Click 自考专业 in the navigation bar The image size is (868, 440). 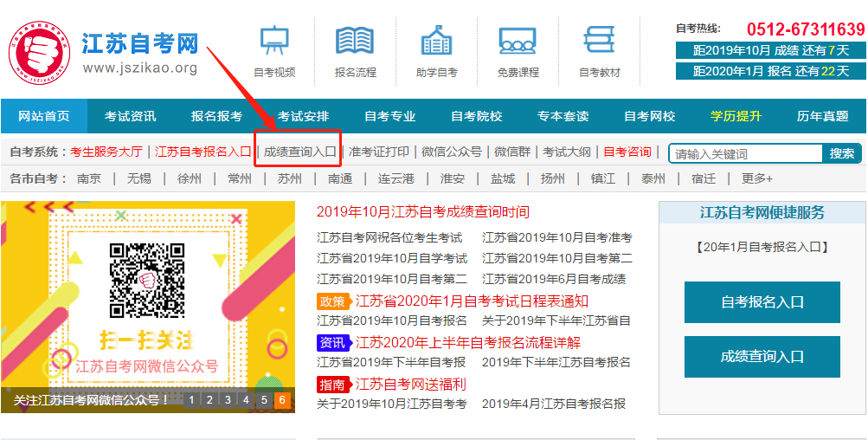pos(390,116)
